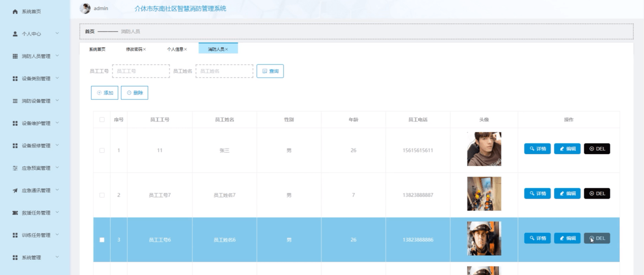Click phone number 13823888887

click(417, 195)
